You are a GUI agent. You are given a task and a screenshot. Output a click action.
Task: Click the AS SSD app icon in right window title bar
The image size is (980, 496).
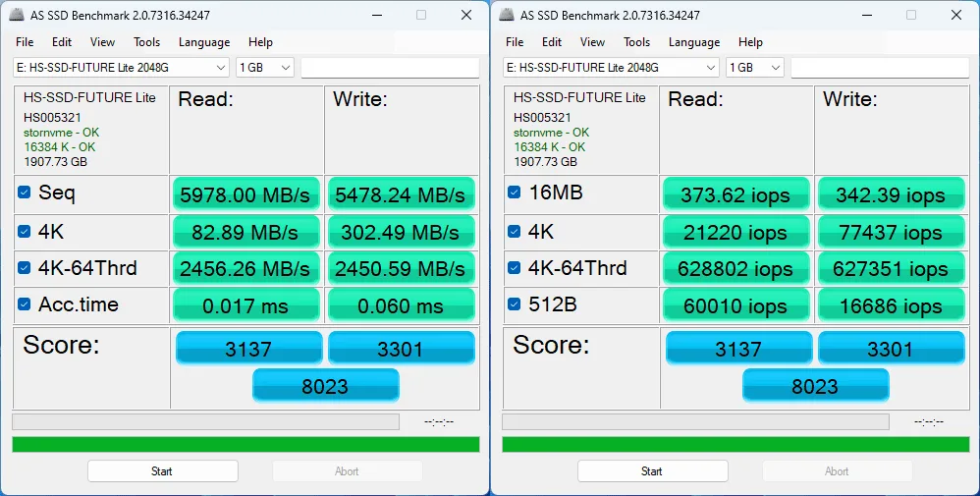coord(507,15)
